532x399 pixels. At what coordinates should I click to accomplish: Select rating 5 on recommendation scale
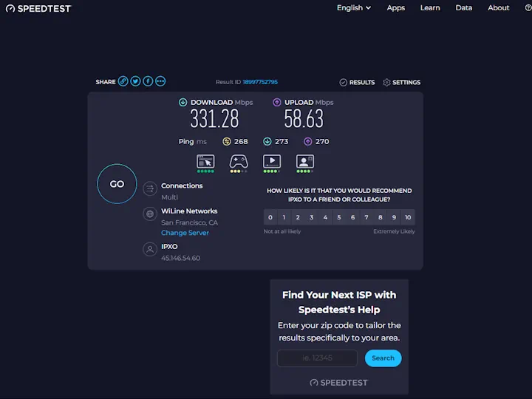(x=339, y=217)
